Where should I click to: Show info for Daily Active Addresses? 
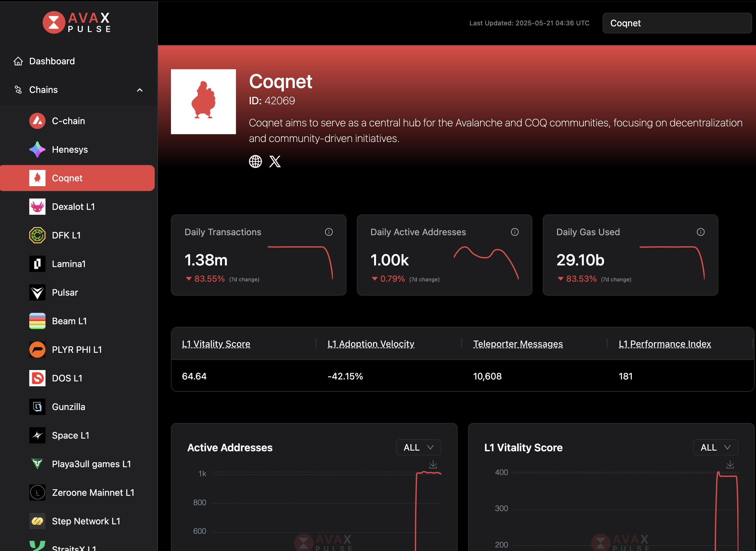515,232
